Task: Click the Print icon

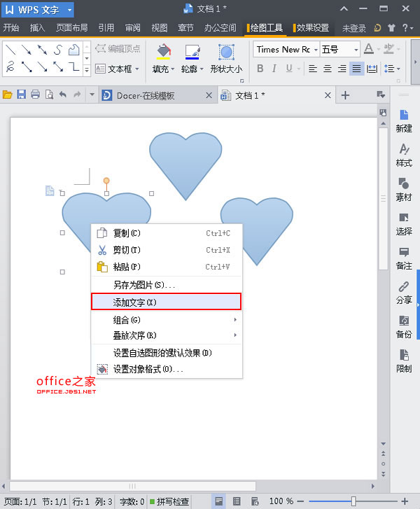Action: [x=35, y=95]
